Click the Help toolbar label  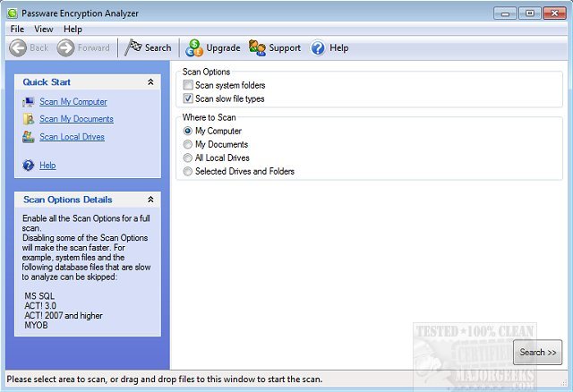pyautogui.click(x=339, y=47)
